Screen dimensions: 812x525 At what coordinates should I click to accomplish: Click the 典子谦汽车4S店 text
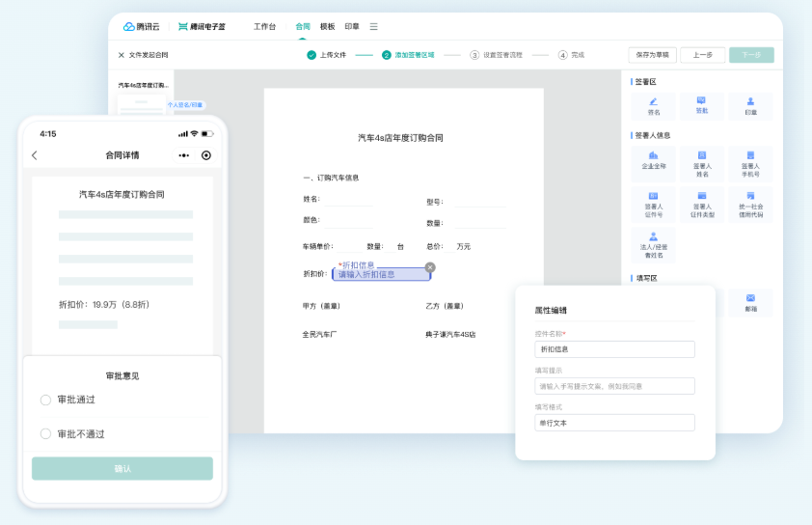(450, 335)
